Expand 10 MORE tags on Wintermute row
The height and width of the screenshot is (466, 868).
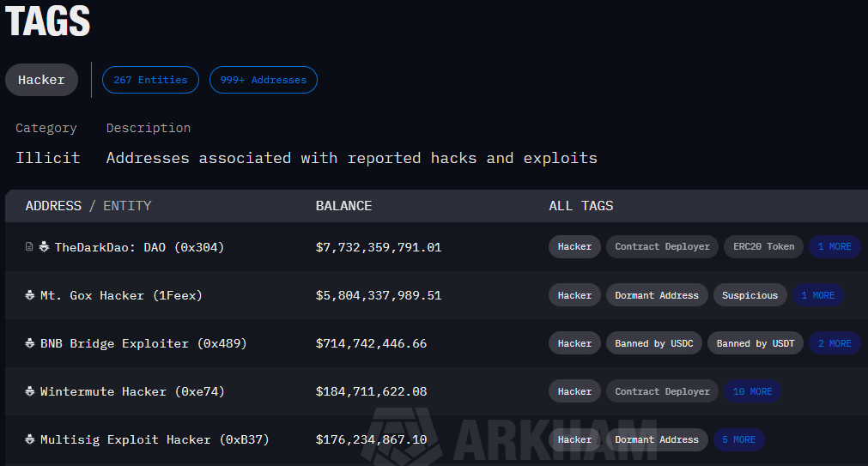coord(753,391)
